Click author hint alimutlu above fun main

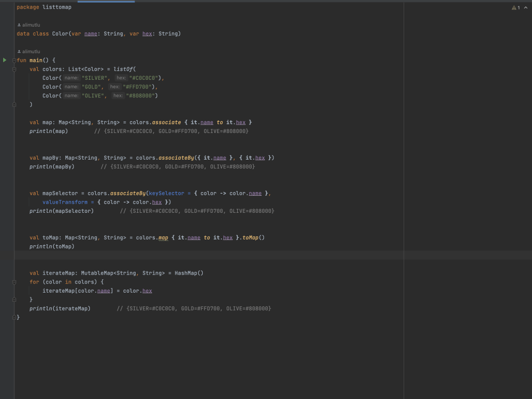pyautogui.click(x=29, y=52)
